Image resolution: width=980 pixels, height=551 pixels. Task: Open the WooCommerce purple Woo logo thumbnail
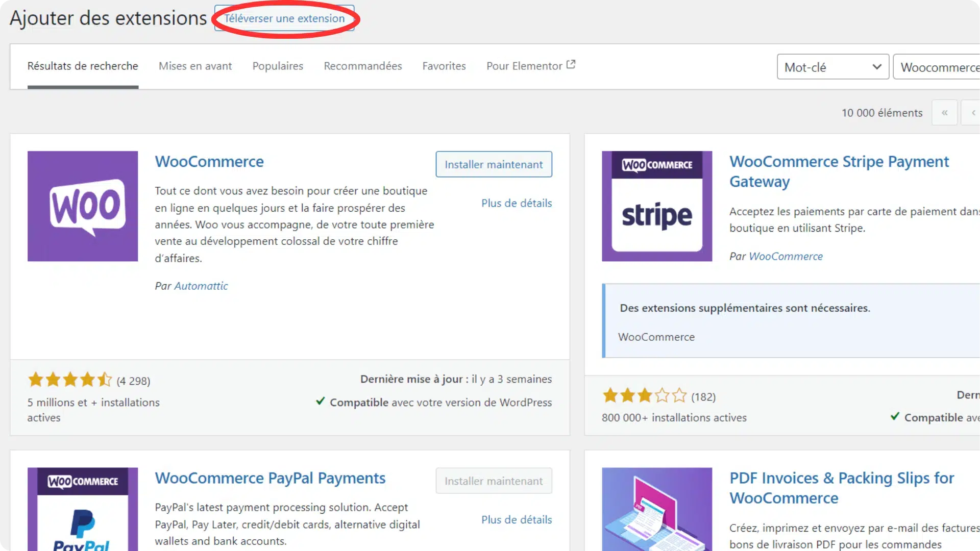click(x=83, y=206)
